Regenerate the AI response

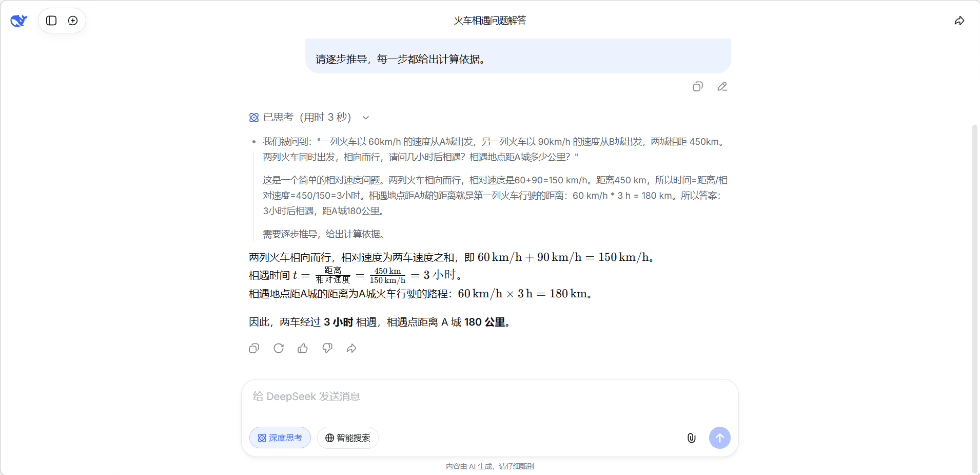(279, 349)
